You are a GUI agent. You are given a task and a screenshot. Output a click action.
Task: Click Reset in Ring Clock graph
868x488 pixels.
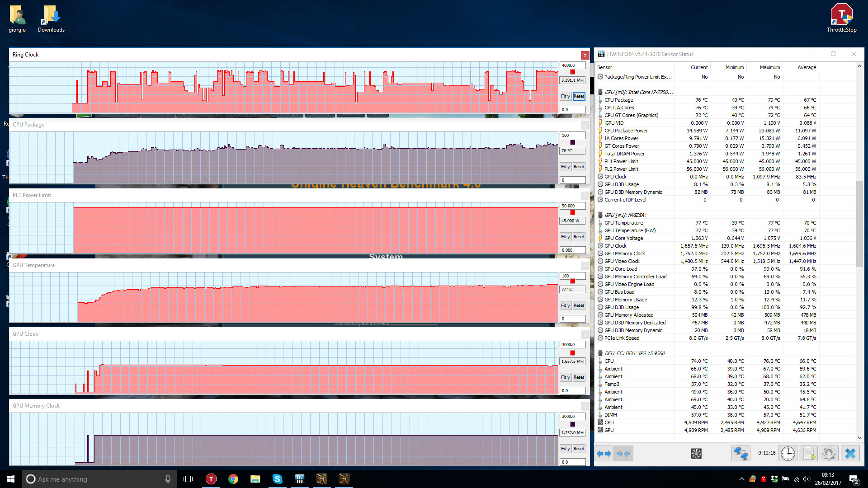tap(579, 96)
